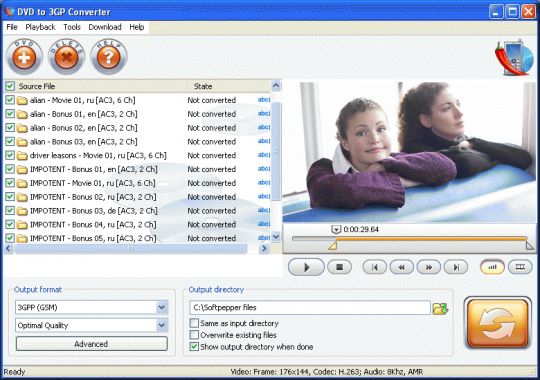Open the time marker dropdown near 0:00:29.64
The width and height of the screenshot is (540, 380).
click(336, 229)
